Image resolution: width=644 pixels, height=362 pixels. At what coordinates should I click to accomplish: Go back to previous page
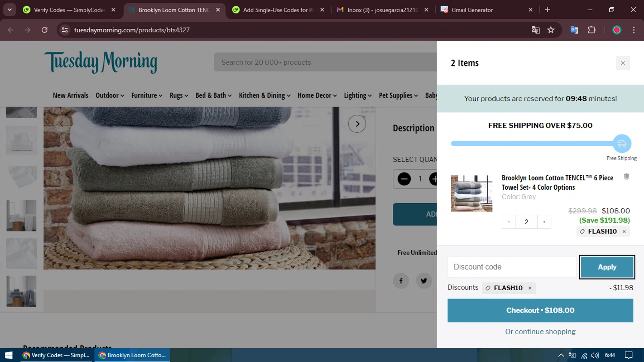tap(11, 30)
